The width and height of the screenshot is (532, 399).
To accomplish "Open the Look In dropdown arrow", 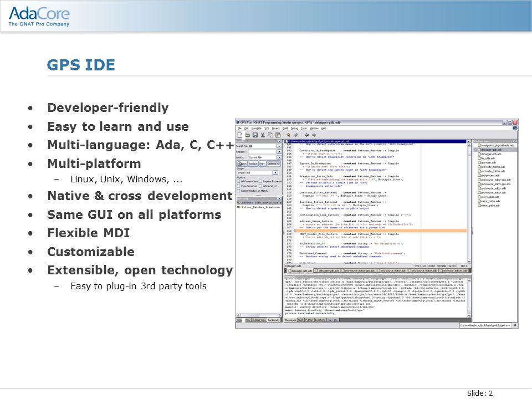I will [x=279, y=157].
